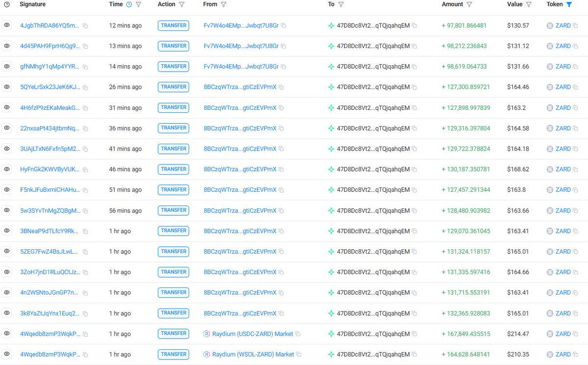Copy the signature 4JgbThRDA86YQ5m using its copy icon
This screenshot has width=588, height=365.
[85, 26]
